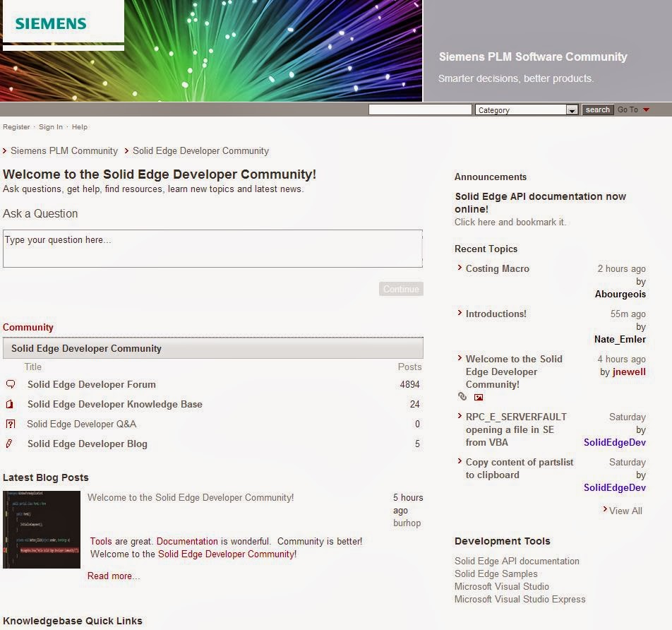Click View All recent topics
The width and height of the screenshot is (672, 630).
(x=625, y=511)
